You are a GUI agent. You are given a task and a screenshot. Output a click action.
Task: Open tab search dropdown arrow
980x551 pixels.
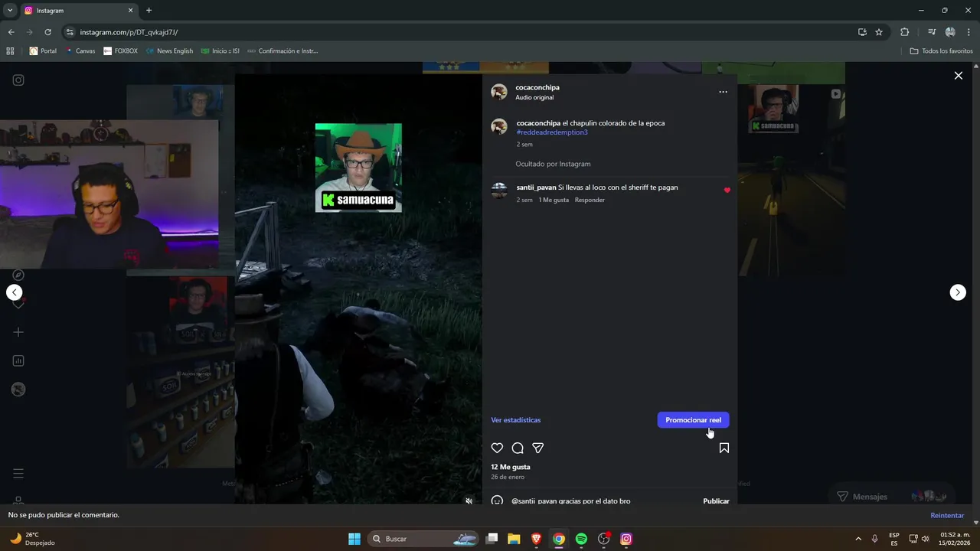pyautogui.click(x=10, y=11)
